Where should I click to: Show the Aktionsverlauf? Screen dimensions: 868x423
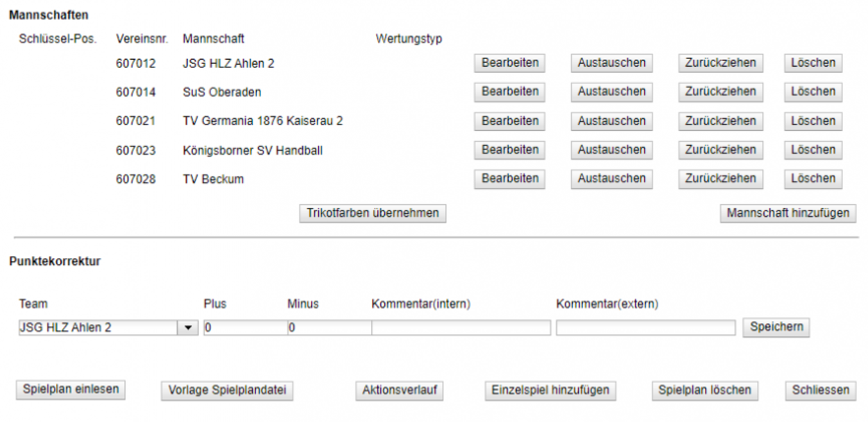399,390
